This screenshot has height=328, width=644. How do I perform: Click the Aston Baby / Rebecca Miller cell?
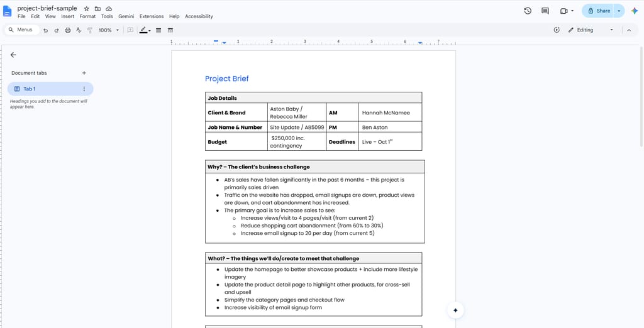pyautogui.click(x=297, y=112)
